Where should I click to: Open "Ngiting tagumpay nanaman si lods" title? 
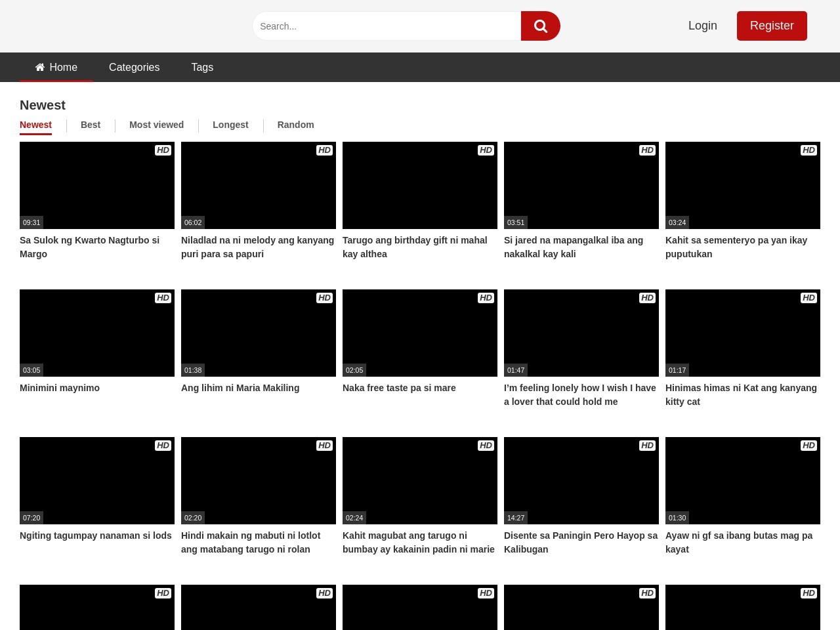(96, 535)
